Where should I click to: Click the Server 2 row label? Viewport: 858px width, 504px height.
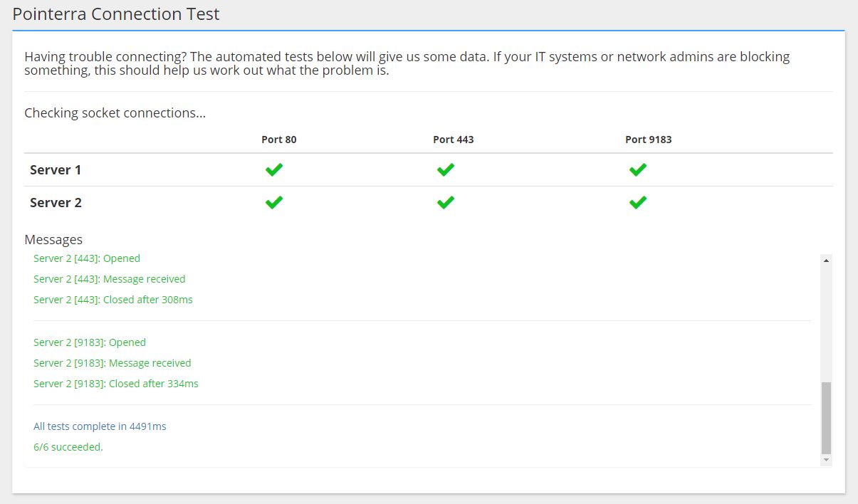pyautogui.click(x=56, y=203)
